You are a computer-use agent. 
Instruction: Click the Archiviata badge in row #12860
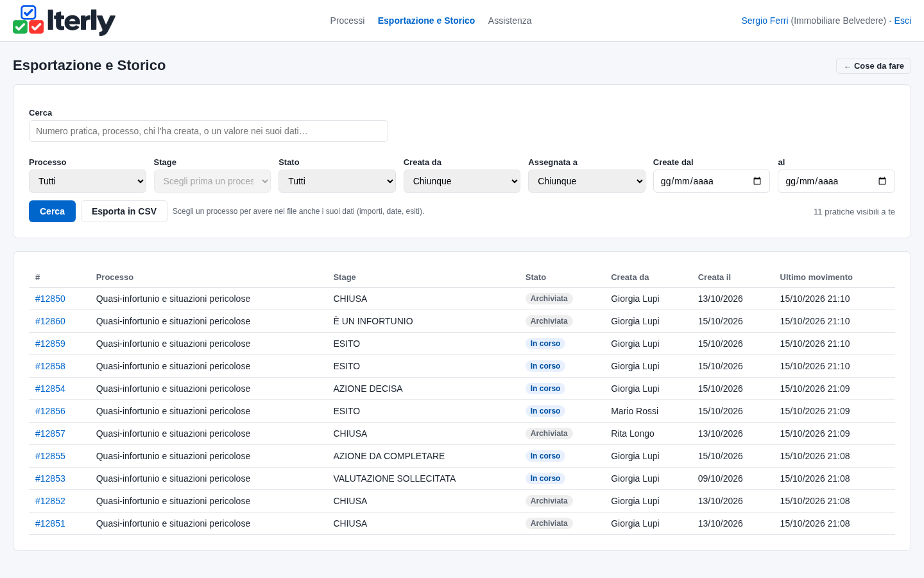[x=549, y=321]
